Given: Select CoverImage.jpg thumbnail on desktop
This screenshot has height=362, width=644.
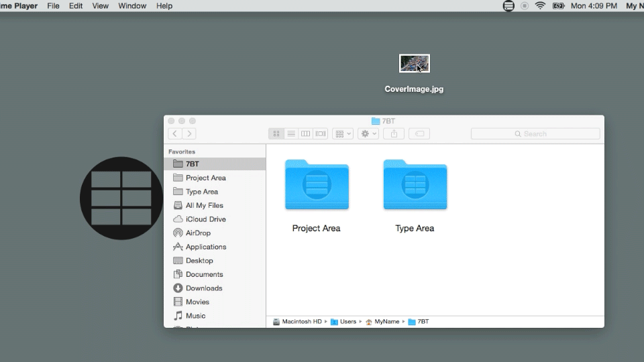Looking at the screenshot, I should point(415,64).
